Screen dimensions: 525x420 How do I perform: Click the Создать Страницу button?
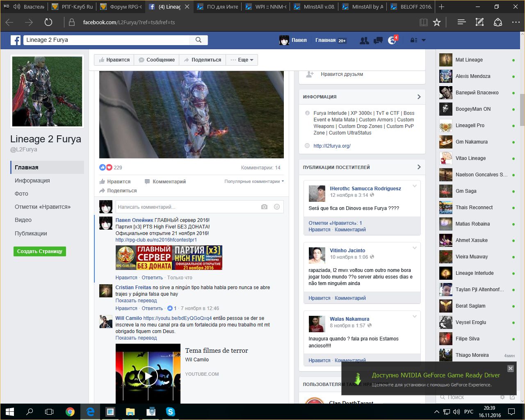pyautogui.click(x=39, y=251)
